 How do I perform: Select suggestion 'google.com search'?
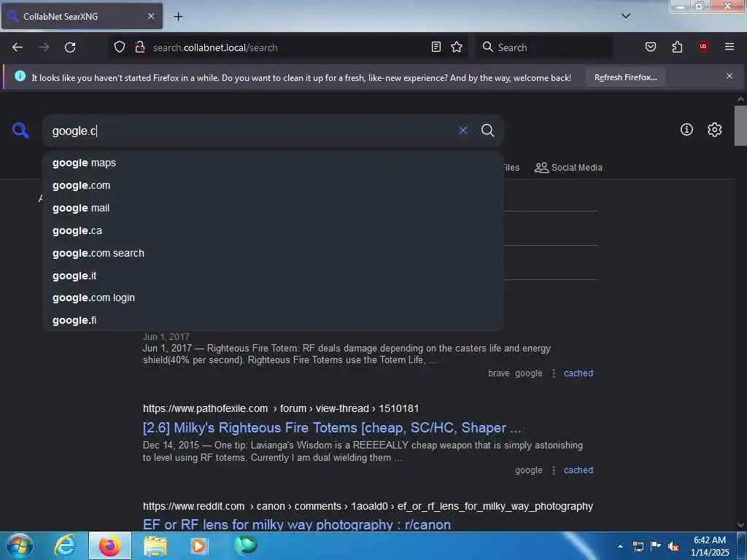pos(273,253)
